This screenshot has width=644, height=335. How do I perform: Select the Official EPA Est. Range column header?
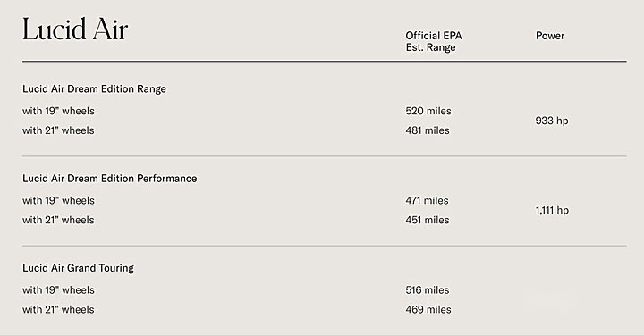click(434, 41)
